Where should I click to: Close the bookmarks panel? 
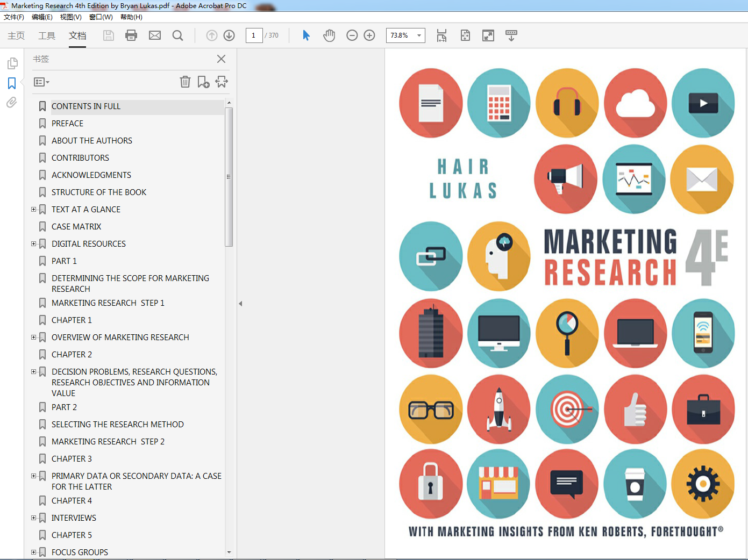coord(221,59)
